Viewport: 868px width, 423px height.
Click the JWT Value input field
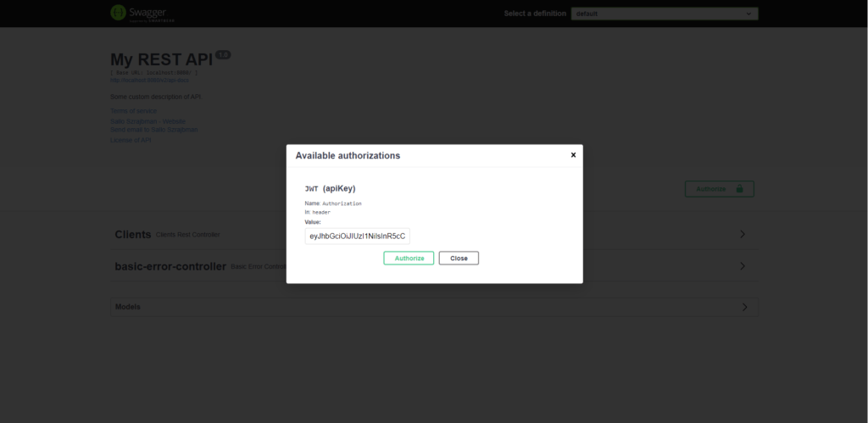tap(357, 236)
